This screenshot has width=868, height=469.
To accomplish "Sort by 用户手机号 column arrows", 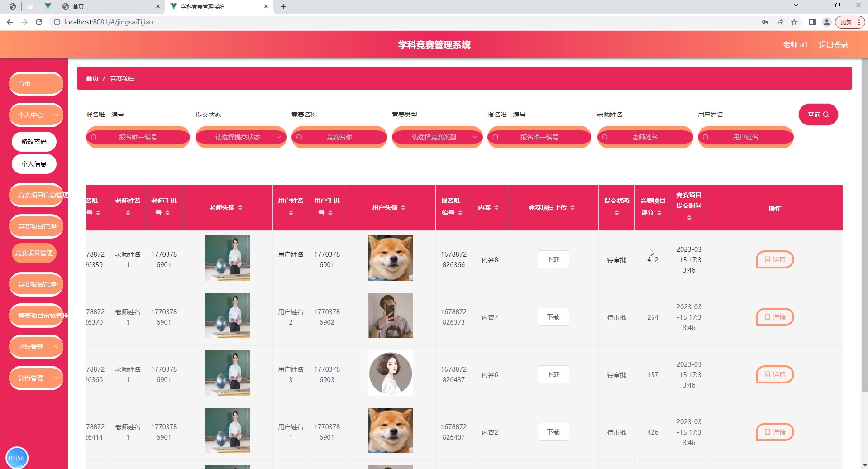I will click(330, 213).
